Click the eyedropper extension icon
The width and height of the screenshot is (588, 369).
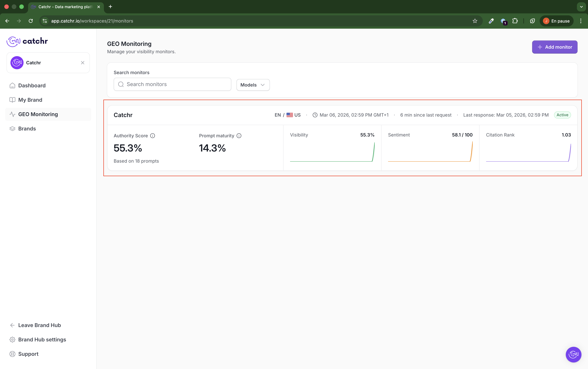491,21
